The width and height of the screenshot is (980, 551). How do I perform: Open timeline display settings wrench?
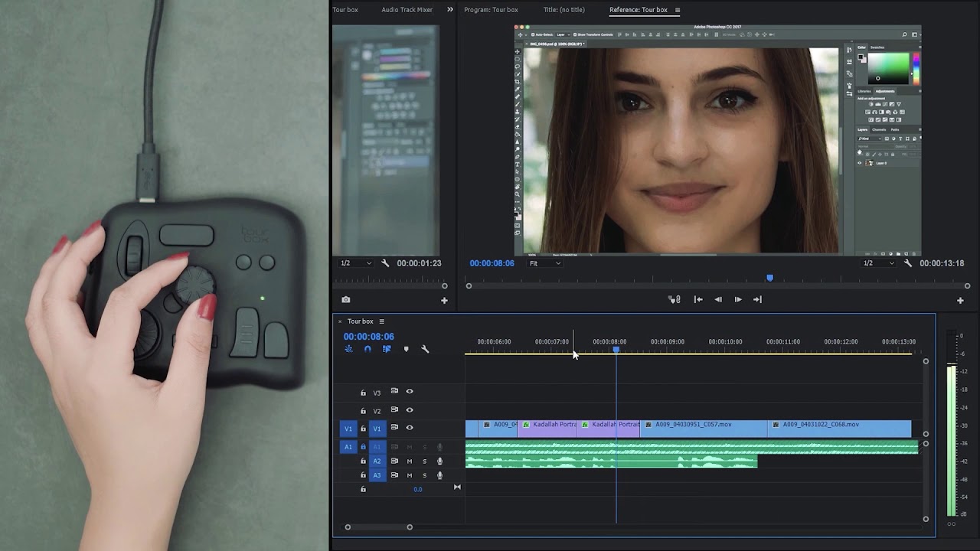point(425,349)
